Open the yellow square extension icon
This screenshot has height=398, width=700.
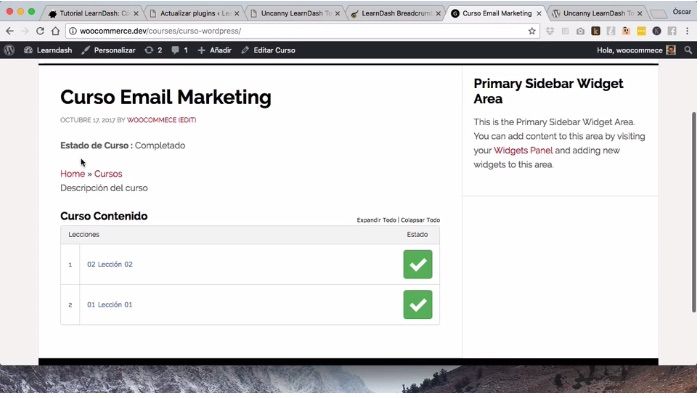[642, 31]
